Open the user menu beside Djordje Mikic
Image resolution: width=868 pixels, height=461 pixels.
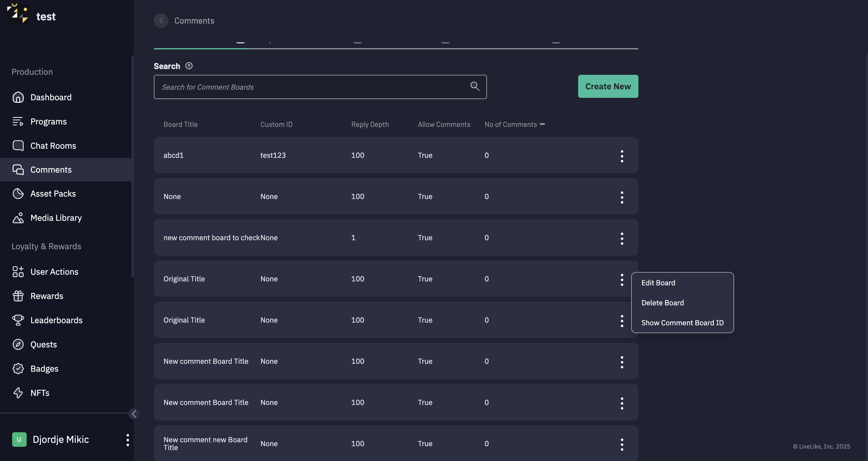click(x=128, y=440)
